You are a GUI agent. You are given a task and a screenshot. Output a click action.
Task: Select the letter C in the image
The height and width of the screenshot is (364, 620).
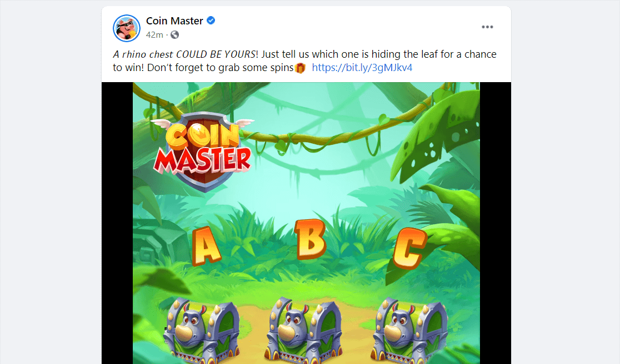(x=409, y=248)
